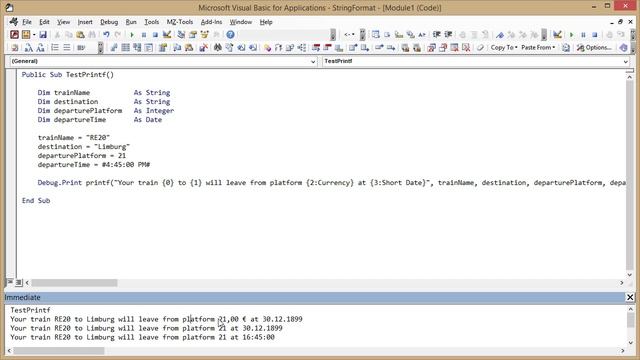This screenshot has width=640, height=360.
Task: Open the '<-' arrow dropdown on toolbar
Action: click(x=349, y=35)
